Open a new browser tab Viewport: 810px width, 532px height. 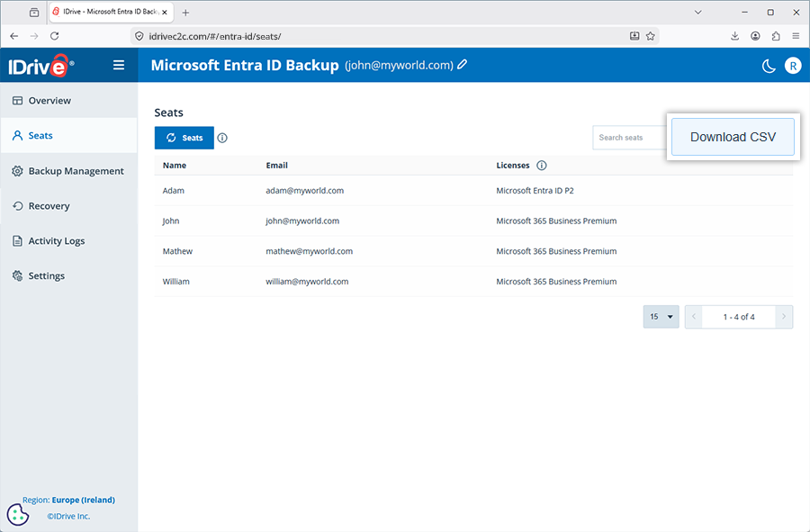click(185, 13)
